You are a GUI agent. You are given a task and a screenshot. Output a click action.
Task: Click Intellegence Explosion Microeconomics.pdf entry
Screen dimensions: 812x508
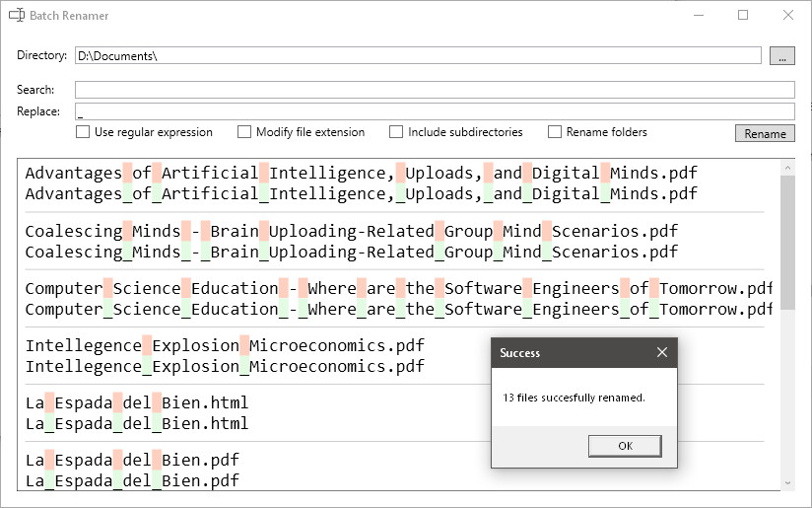pyautogui.click(x=225, y=346)
